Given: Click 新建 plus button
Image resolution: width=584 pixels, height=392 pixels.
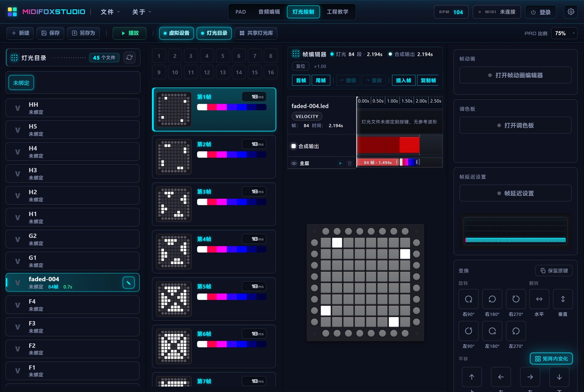Looking at the screenshot, I should coord(20,33).
